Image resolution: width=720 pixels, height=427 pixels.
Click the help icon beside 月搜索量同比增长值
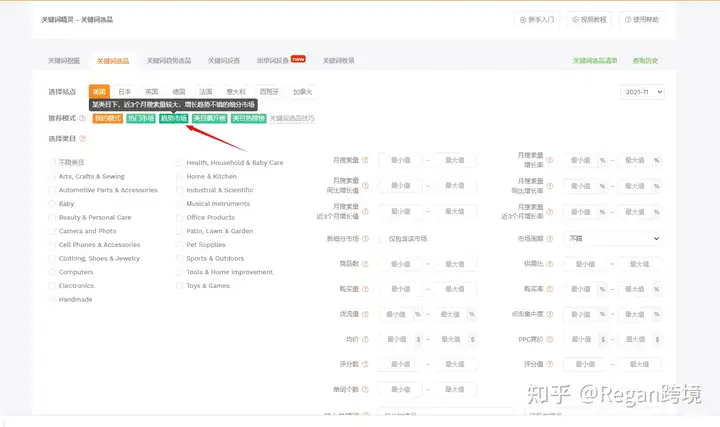(x=365, y=185)
